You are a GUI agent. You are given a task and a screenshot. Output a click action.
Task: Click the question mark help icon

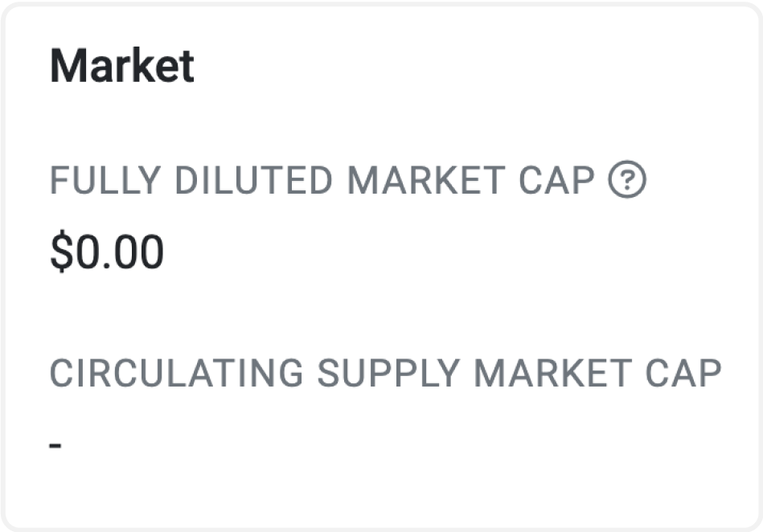tap(627, 179)
